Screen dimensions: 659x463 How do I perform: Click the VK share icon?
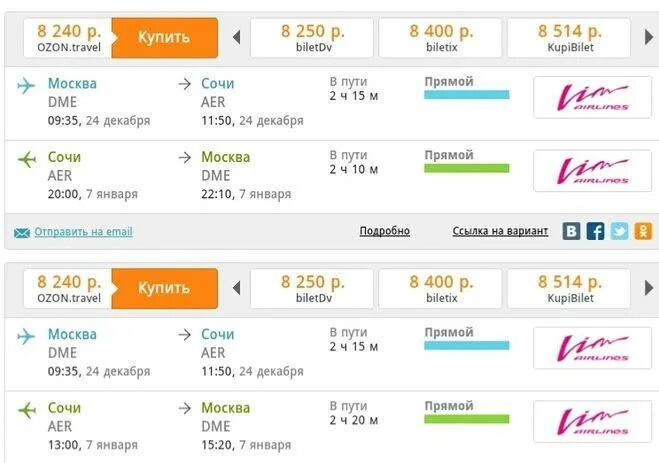(571, 231)
